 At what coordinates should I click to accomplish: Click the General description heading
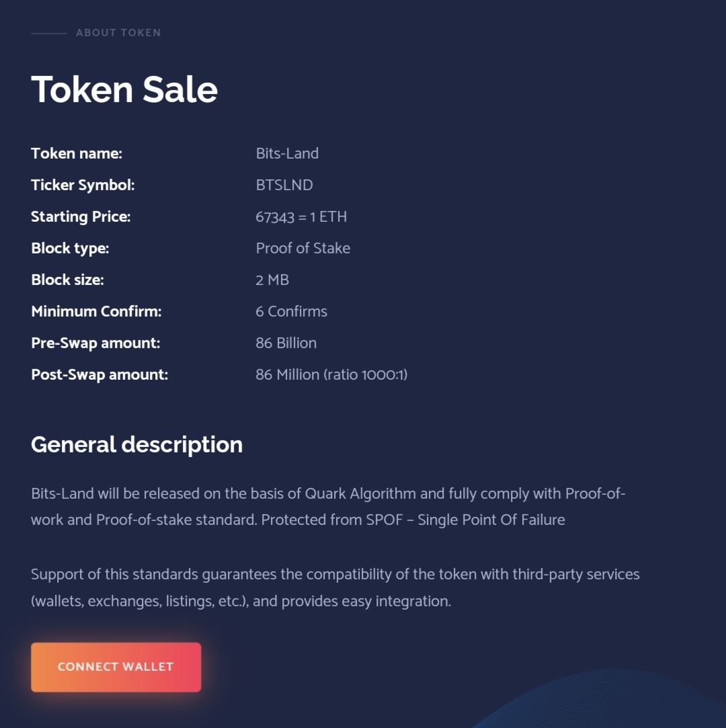[136, 445]
